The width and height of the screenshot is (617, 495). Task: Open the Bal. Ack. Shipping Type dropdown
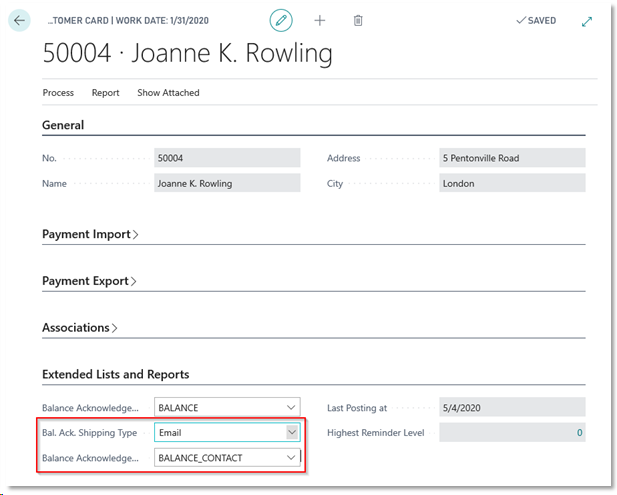coord(291,433)
